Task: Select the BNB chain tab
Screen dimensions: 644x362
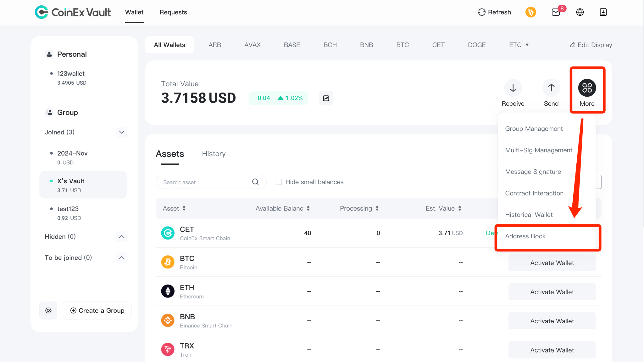Action: pyautogui.click(x=366, y=45)
